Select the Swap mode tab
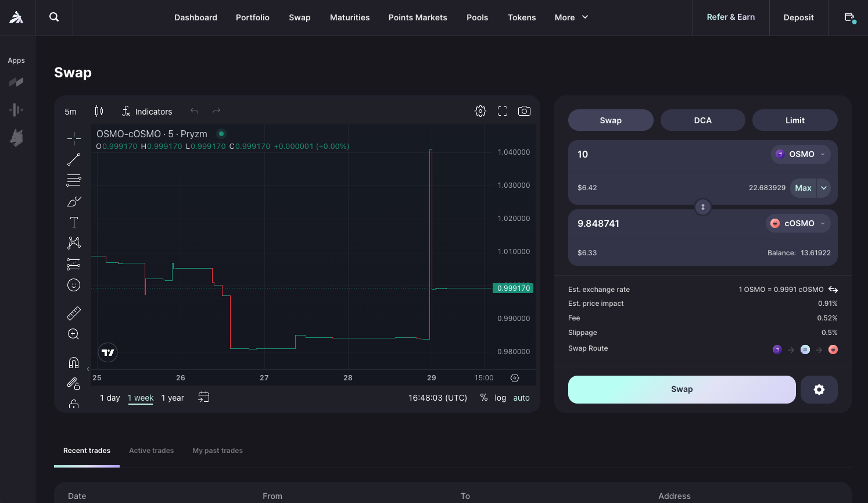The width and height of the screenshot is (868, 503). [x=611, y=120]
